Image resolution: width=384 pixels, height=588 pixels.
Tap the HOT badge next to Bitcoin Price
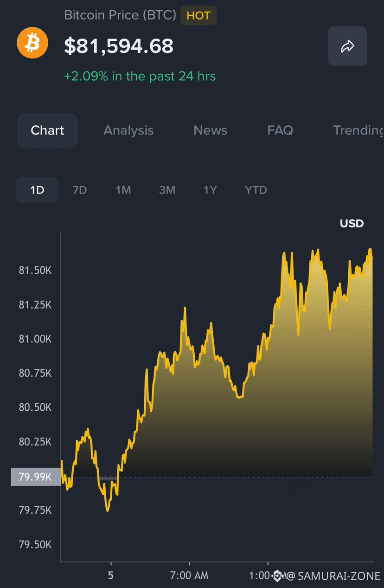[198, 15]
